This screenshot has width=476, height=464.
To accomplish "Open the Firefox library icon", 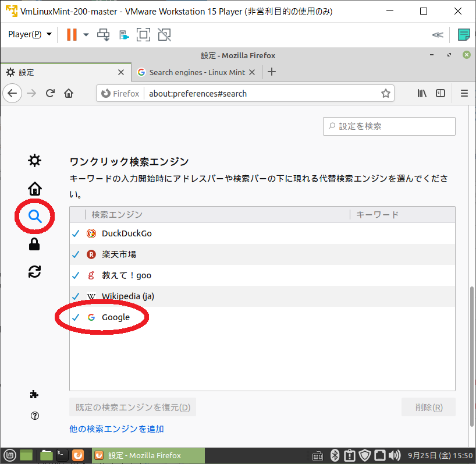I will tap(422, 93).
